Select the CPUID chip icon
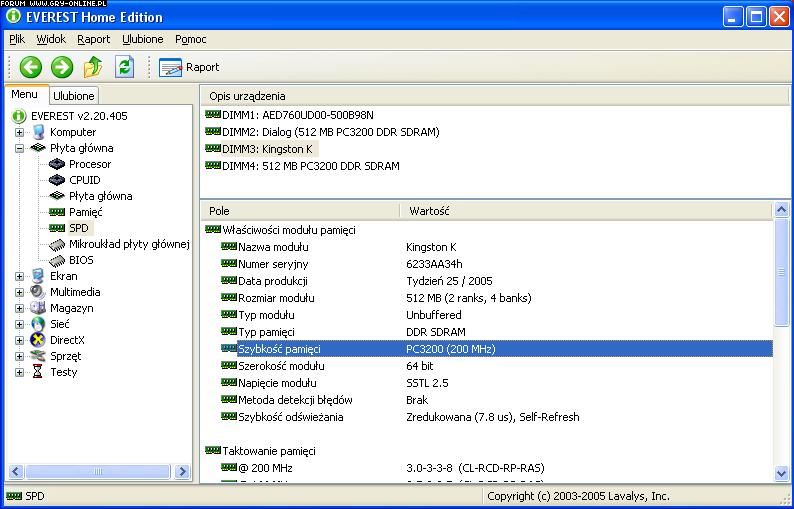The height and width of the screenshot is (509, 794). [x=57, y=180]
